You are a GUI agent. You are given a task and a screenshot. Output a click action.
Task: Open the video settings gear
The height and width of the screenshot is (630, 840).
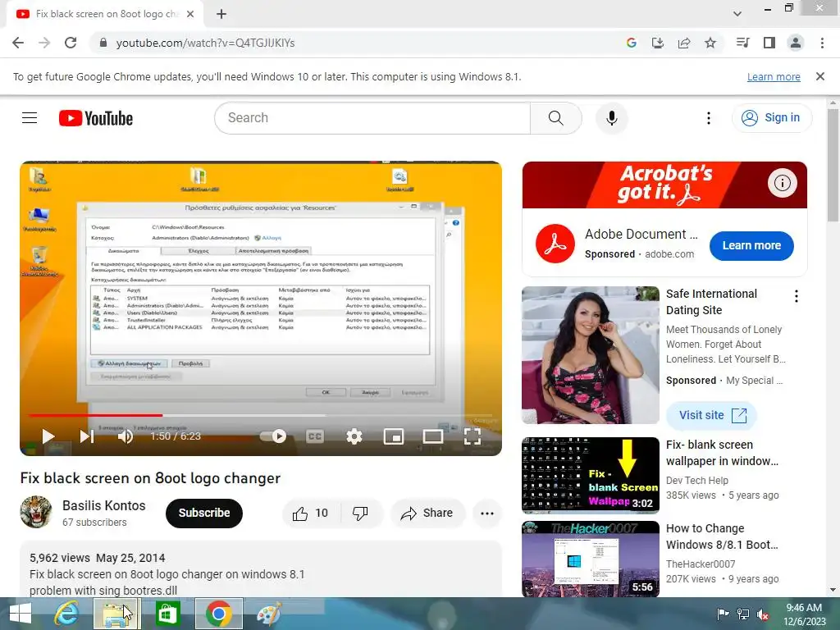pos(354,436)
